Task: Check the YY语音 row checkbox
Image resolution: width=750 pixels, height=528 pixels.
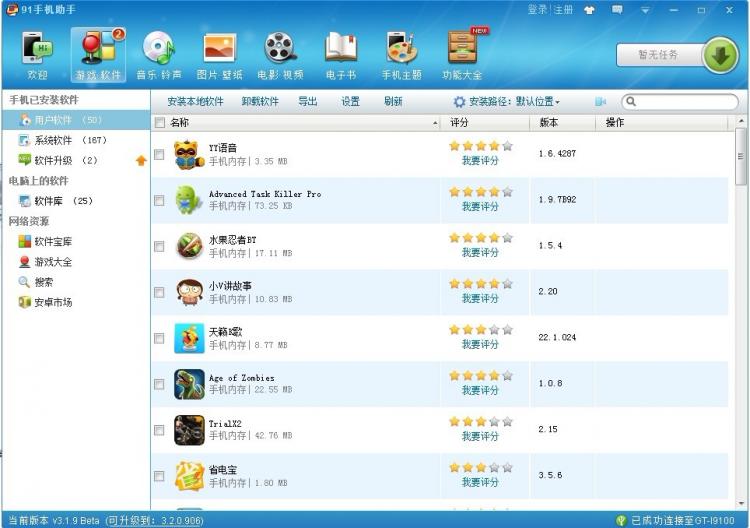Action: (159, 154)
